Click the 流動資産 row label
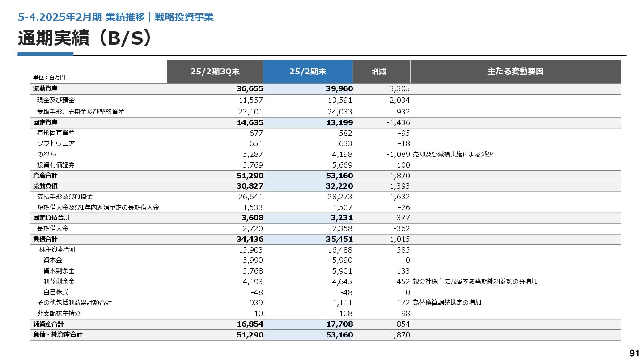644x362 pixels. (45, 89)
